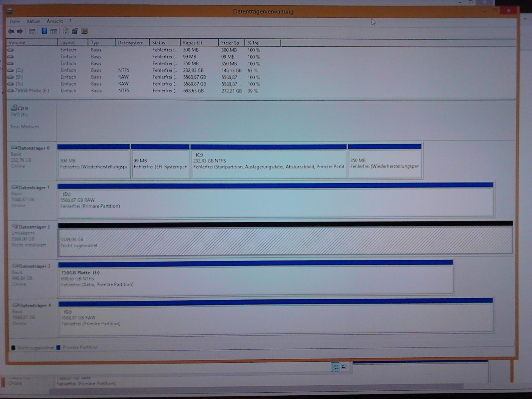Click the Forward arrow toolbar icon
Image resolution: width=532 pixels, height=399 pixels.
click(x=20, y=31)
